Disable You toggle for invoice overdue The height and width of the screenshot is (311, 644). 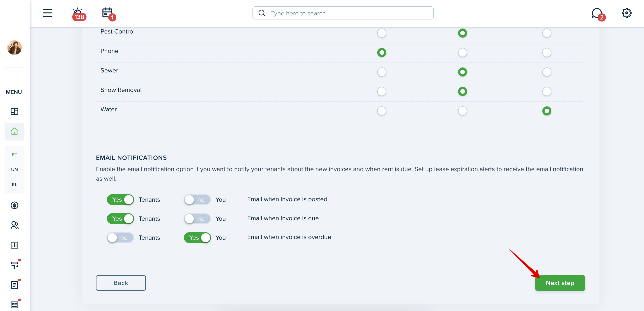(197, 238)
